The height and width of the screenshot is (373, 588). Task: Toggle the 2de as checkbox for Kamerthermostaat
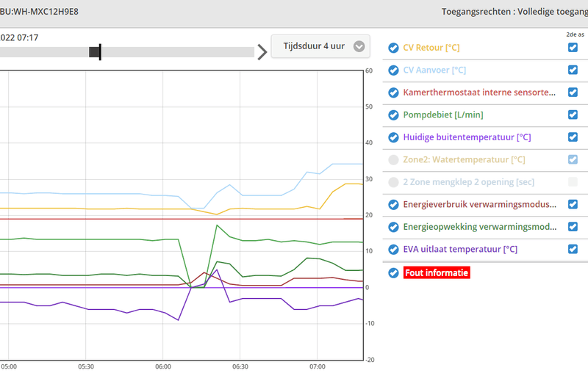573,93
